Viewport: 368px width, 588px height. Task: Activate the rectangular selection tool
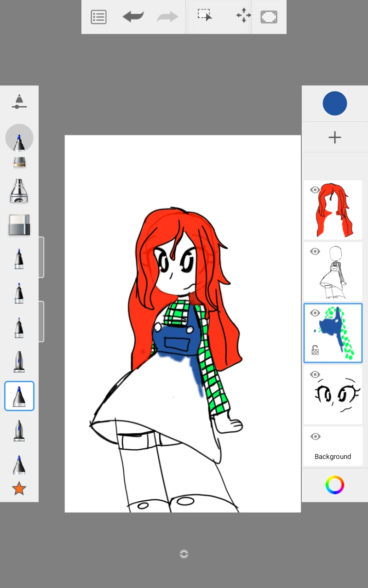point(204,14)
